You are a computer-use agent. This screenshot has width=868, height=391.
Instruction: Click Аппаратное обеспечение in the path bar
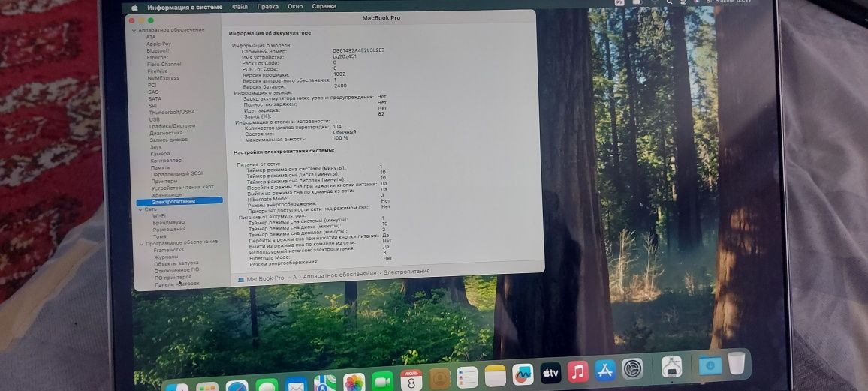pos(339,274)
